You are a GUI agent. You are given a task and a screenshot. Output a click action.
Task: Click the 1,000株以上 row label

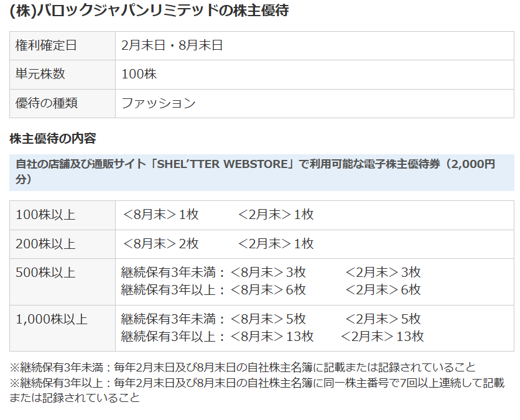52,319
